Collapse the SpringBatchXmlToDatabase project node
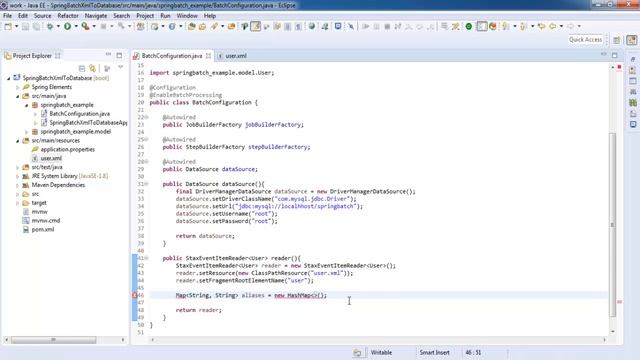The width and height of the screenshot is (640, 360). tap(9, 78)
